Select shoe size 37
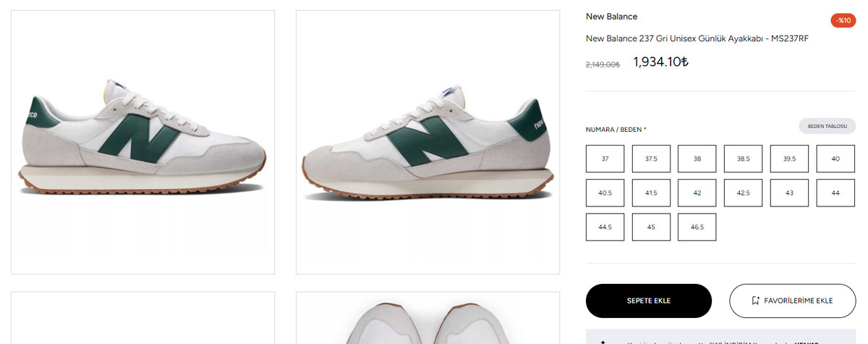This screenshot has width=868, height=344. point(605,159)
